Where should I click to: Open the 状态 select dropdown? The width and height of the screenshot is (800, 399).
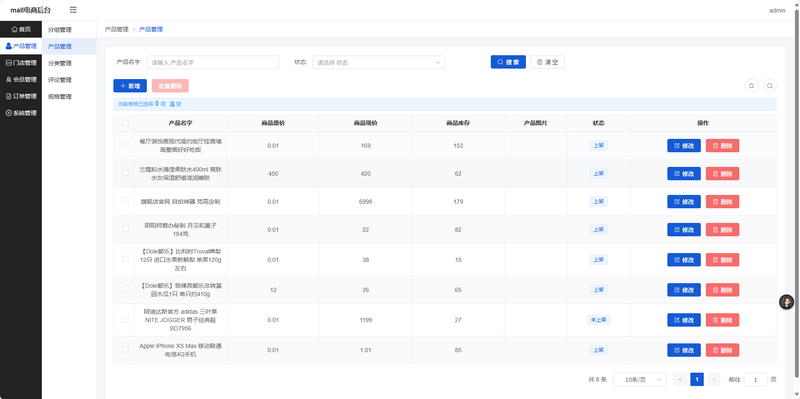[379, 62]
